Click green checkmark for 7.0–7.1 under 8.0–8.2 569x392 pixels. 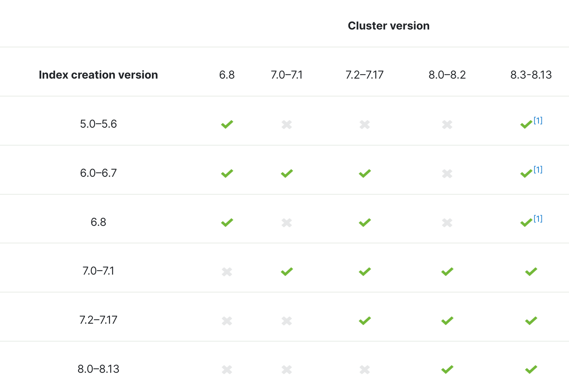click(447, 272)
